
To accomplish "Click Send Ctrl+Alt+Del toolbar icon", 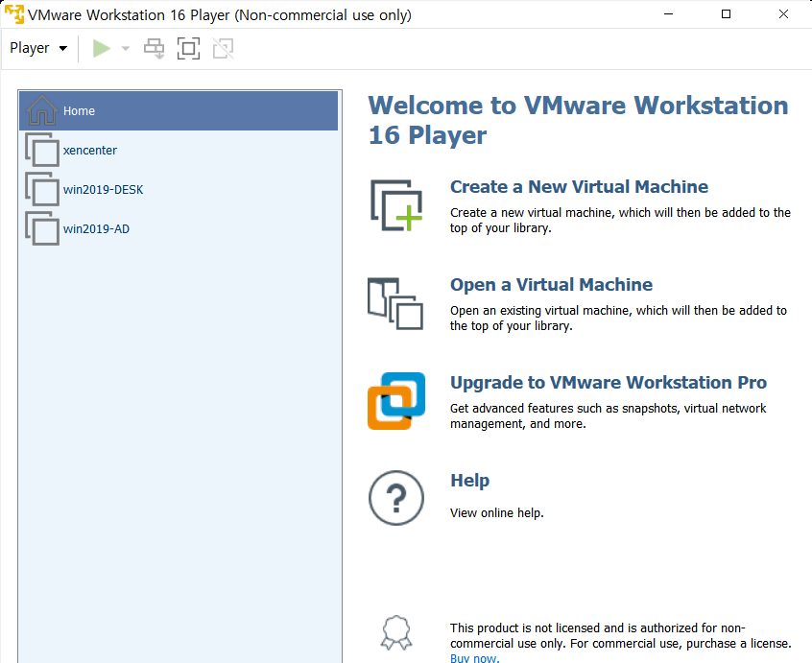I will click(155, 49).
